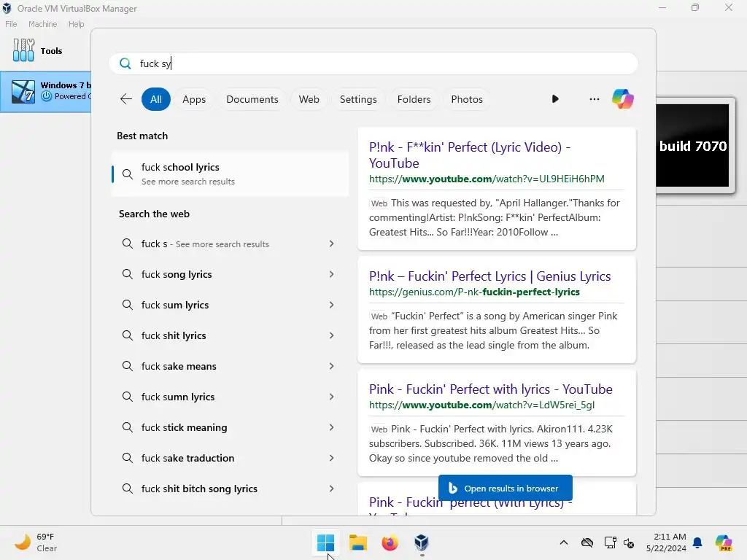747x560 pixels.
Task: Open the clock showing 2:11 AM
Action: [666, 542]
